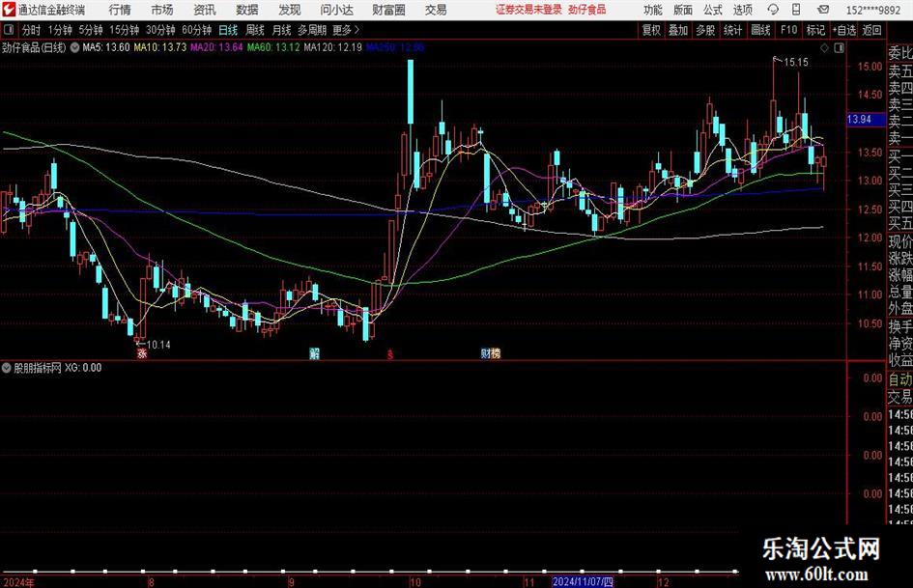Image resolution: width=913 pixels, height=588 pixels.
Task: Click the 标记 mark button
Action: coord(815,30)
